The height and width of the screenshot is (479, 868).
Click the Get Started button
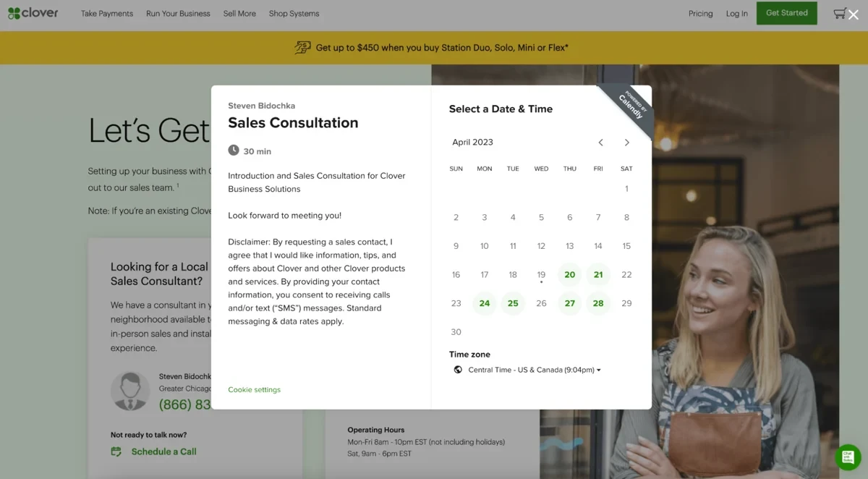click(x=787, y=13)
